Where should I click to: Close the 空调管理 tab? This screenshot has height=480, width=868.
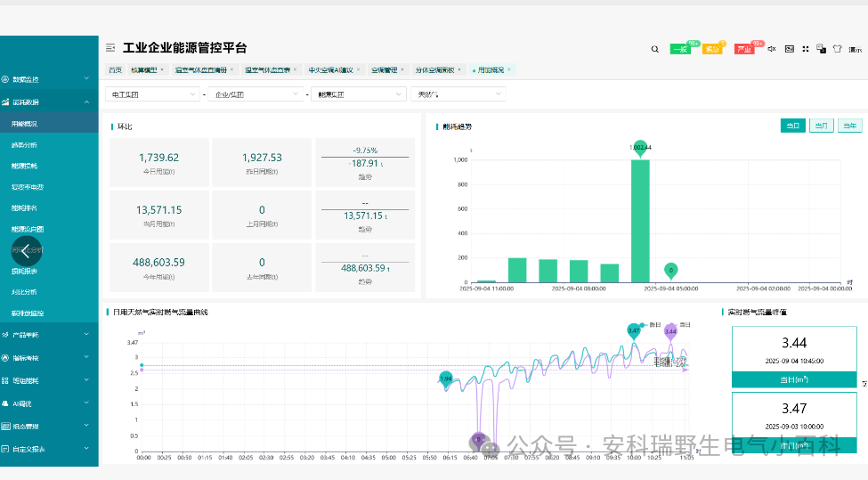click(402, 69)
